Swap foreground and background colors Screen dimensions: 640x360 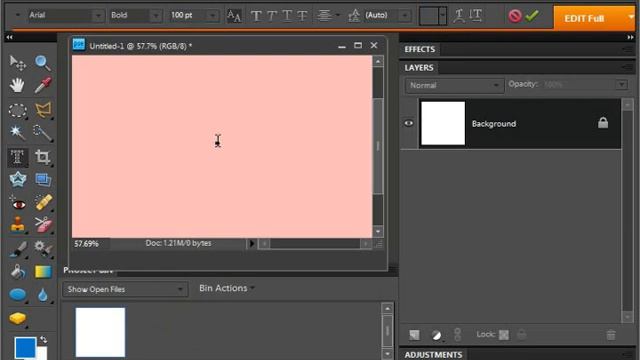click(43, 340)
